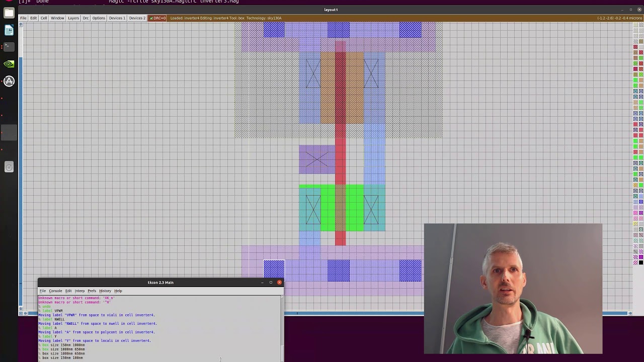Viewport: 644px width, 362px height.
Task: Maximize the tkcon 2.3 Main window
Action: point(271,283)
